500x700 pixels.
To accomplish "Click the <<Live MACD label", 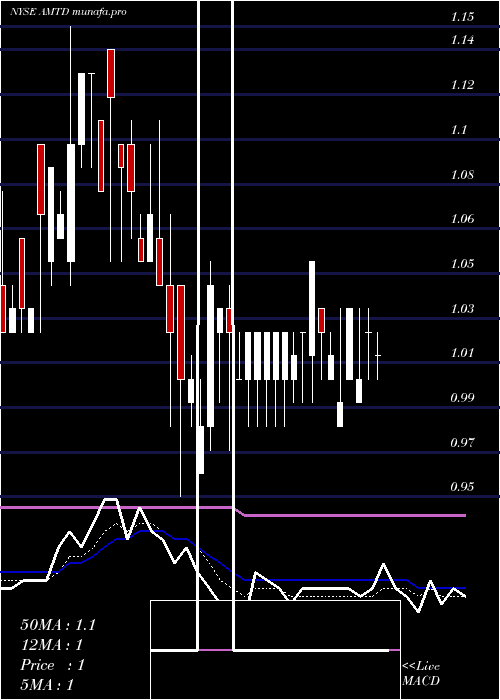I will pos(421,673).
